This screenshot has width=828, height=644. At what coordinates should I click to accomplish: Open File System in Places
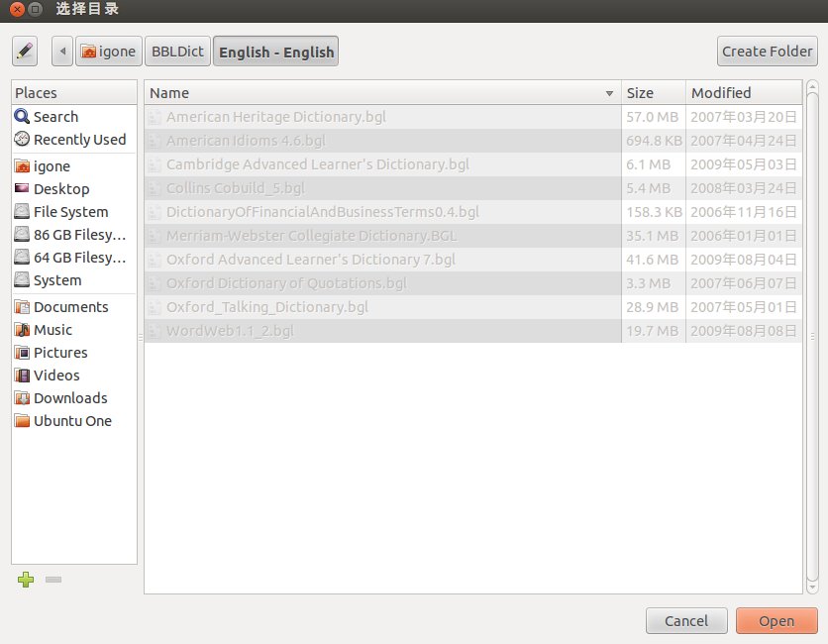[74, 212]
